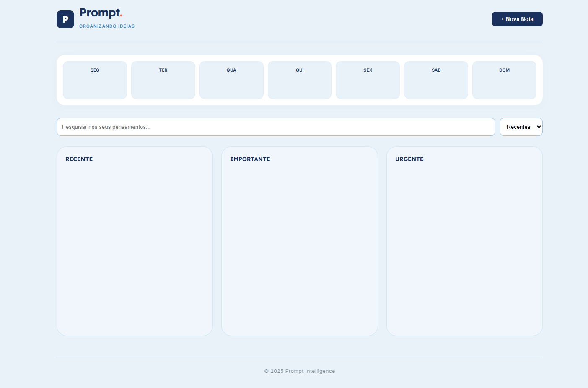Choose the QUA day card
Viewport: 588px width, 388px height.
(231, 80)
